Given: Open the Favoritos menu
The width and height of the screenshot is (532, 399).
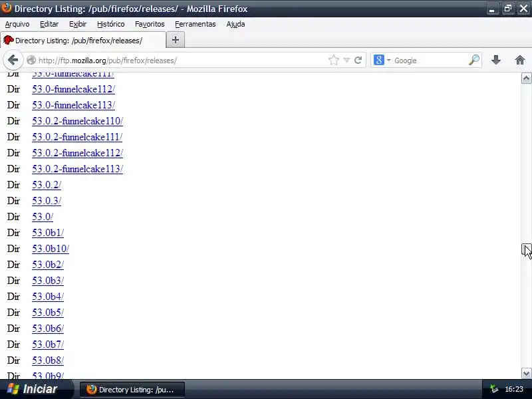Looking at the screenshot, I should click(x=150, y=24).
